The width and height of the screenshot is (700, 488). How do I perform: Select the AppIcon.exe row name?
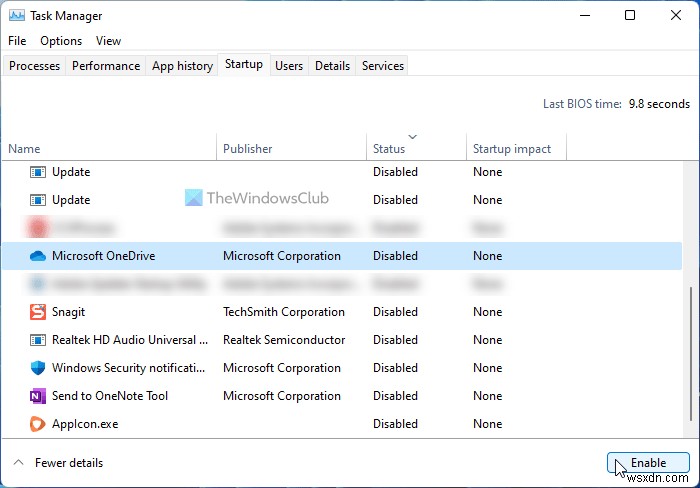[85, 424]
